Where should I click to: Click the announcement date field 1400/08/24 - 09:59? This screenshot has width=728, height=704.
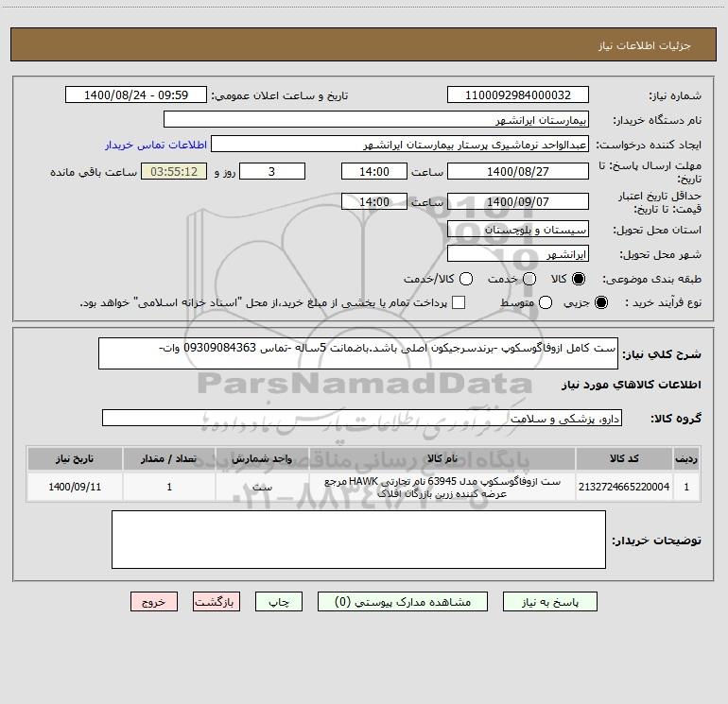[x=136, y=94]
